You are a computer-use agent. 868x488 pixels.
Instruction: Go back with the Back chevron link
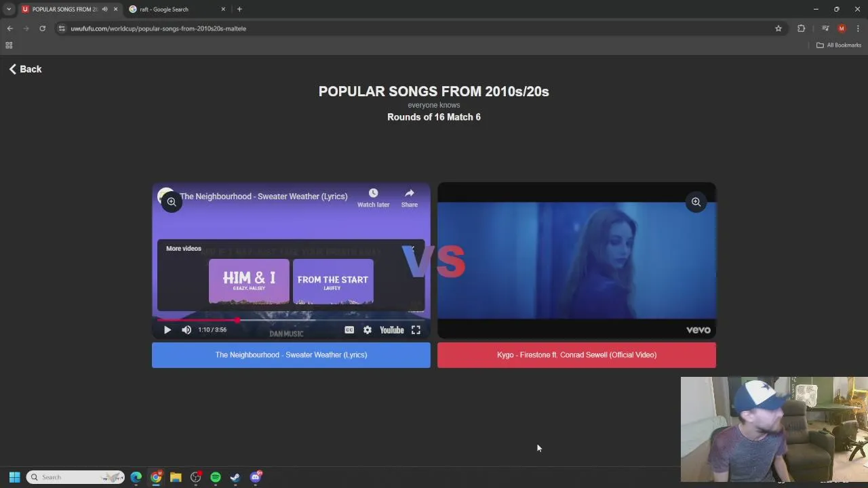25,69
